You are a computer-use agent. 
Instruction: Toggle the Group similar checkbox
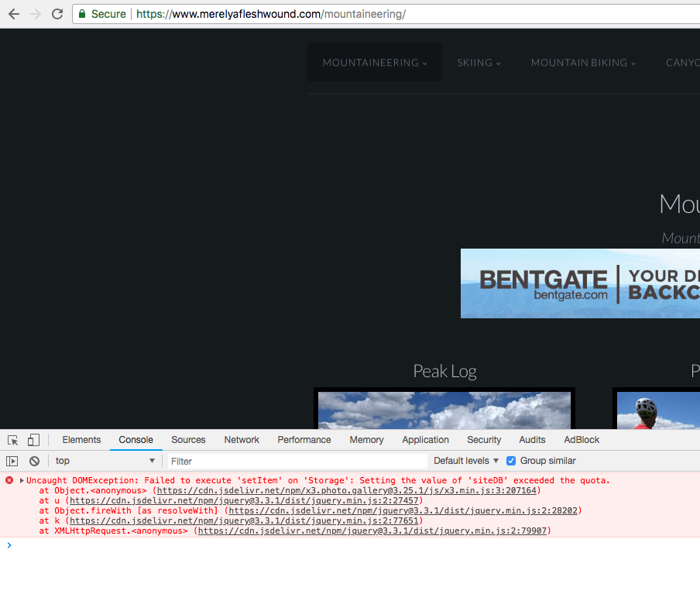[x=511, y=461]
